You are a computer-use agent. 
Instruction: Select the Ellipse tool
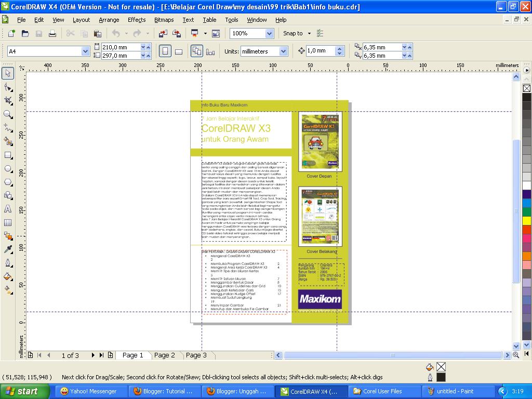[8, 169]
